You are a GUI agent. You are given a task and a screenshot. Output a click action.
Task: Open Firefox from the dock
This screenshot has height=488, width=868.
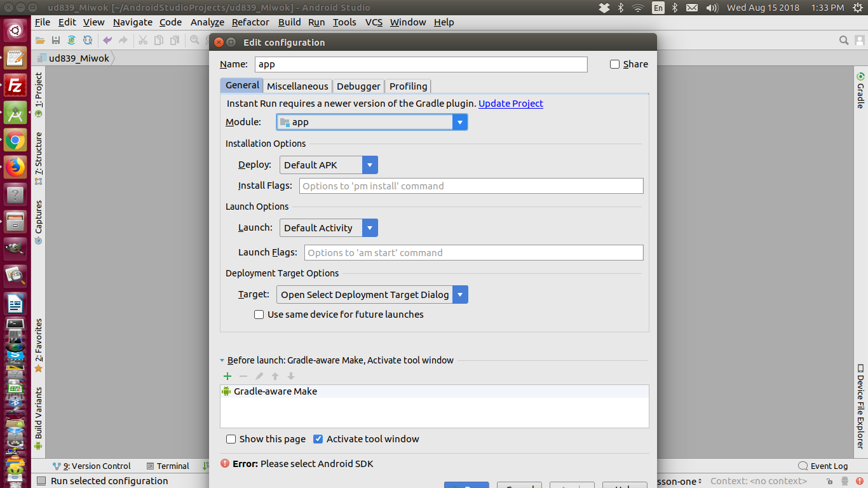pos(15,167)
